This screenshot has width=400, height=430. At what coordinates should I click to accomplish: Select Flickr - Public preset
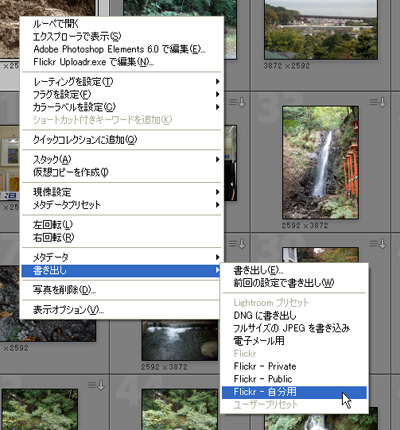(294, 379)
